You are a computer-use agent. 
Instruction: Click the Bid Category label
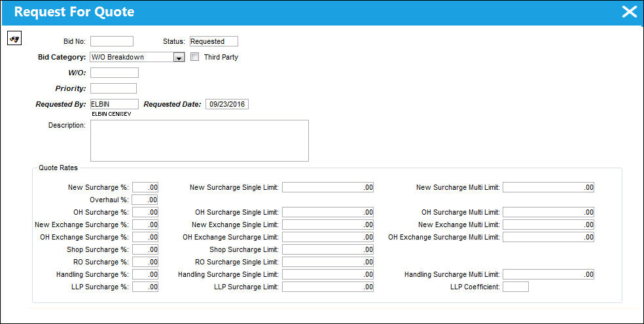(62, 57)
